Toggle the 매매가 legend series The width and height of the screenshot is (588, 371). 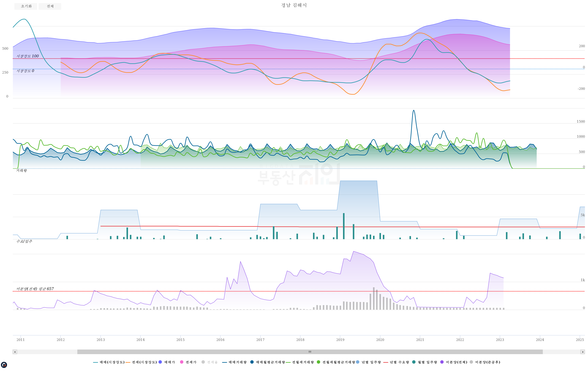[170, 362]
